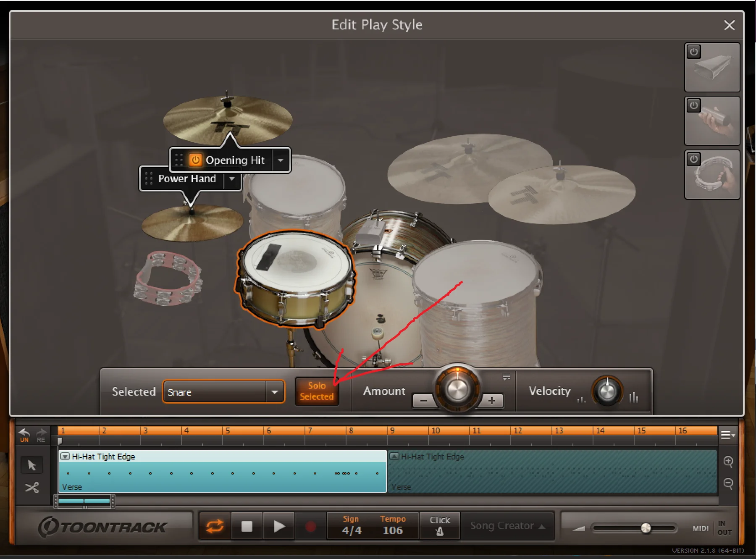Image resolution: width=756 pixels, height=559 pixels.
Task: Select the scissors cut tool
Action: (32, 488)
